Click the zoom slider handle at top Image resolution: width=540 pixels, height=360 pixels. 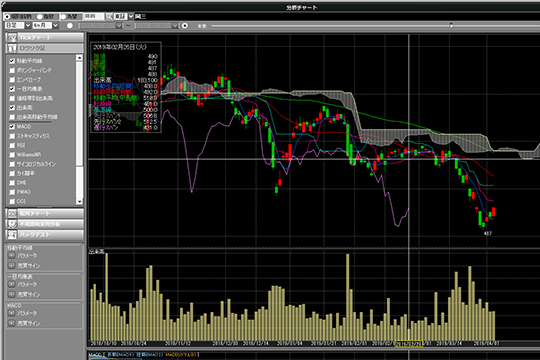[451, 25]
